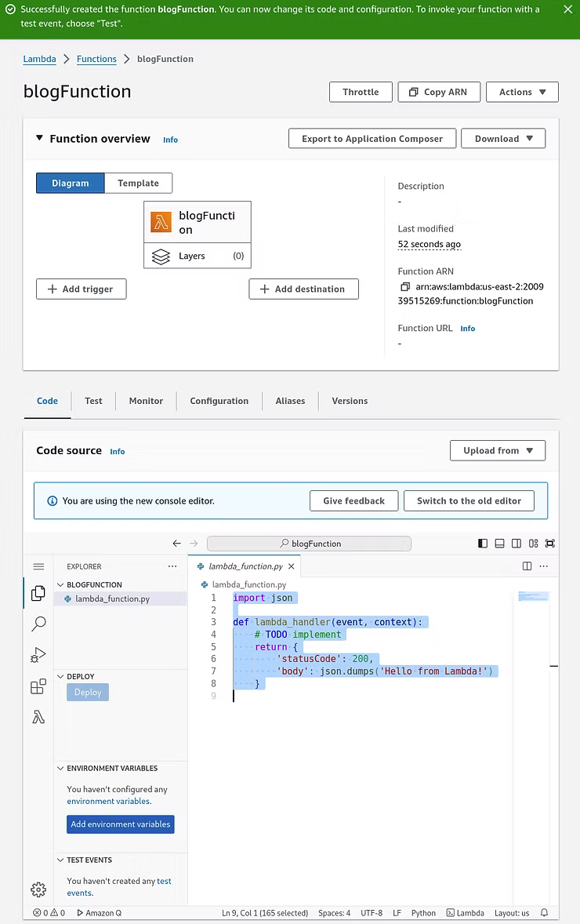The image size is (580, 924).
Task: Click the Explorer more actions ellipsis
Action: [x=172, y=566]
